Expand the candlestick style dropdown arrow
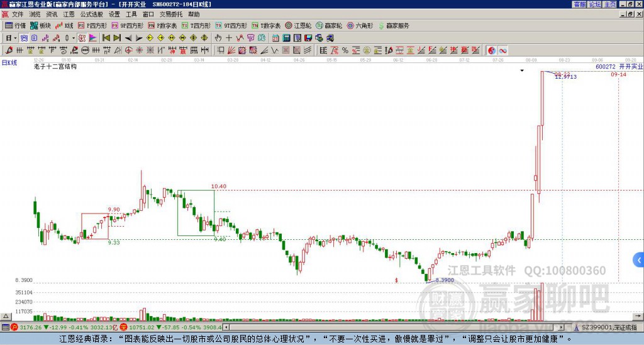The height and width of the screenshot is (345, 644). tap(74, 38)
